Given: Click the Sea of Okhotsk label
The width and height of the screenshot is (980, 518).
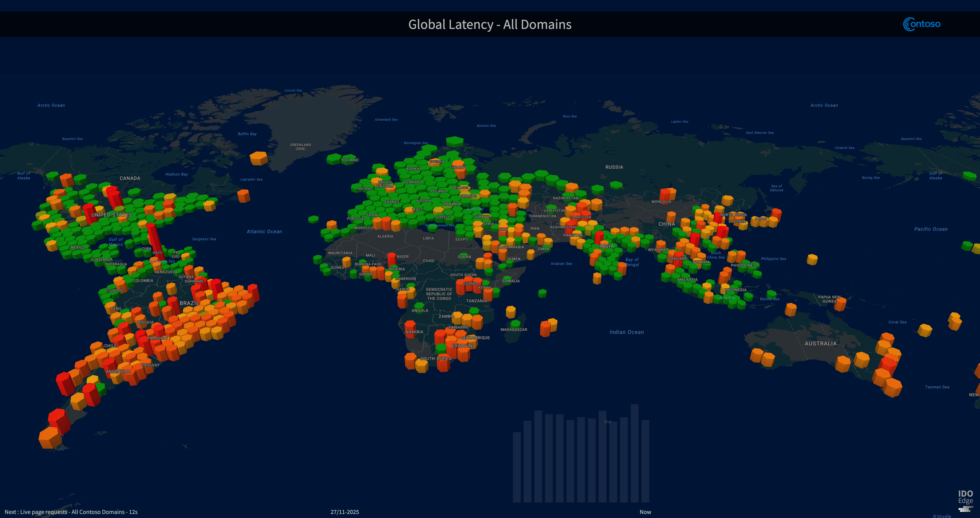Looking at the screenshot, I should (777, 188).
